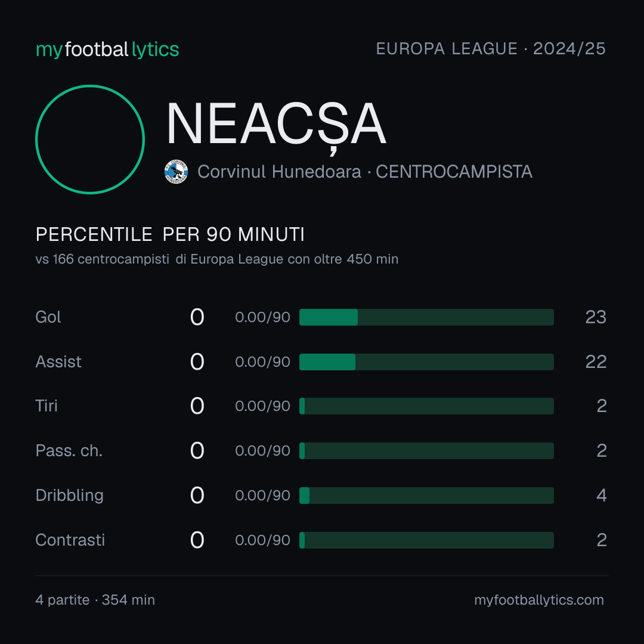Viewport: 644px width, 644px height.
Task: Select the NEACȘA player name heading
Action: coord(276,125)
